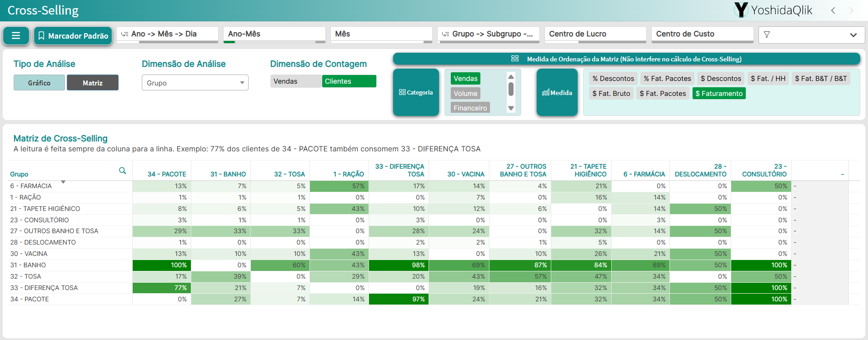Click the 33 - DIFERENÇA TOSA row label
Screen dimensions: 868x340
tap(44, 288)
